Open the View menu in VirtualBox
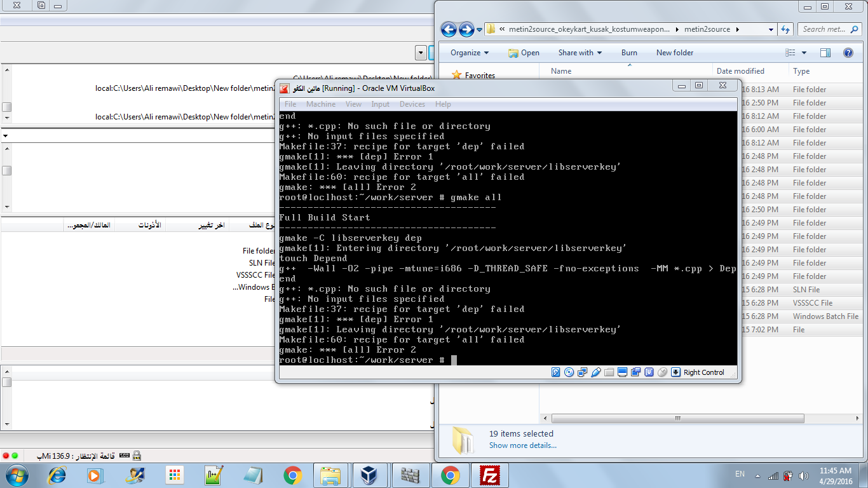The image size is (868, 488). 353,104
